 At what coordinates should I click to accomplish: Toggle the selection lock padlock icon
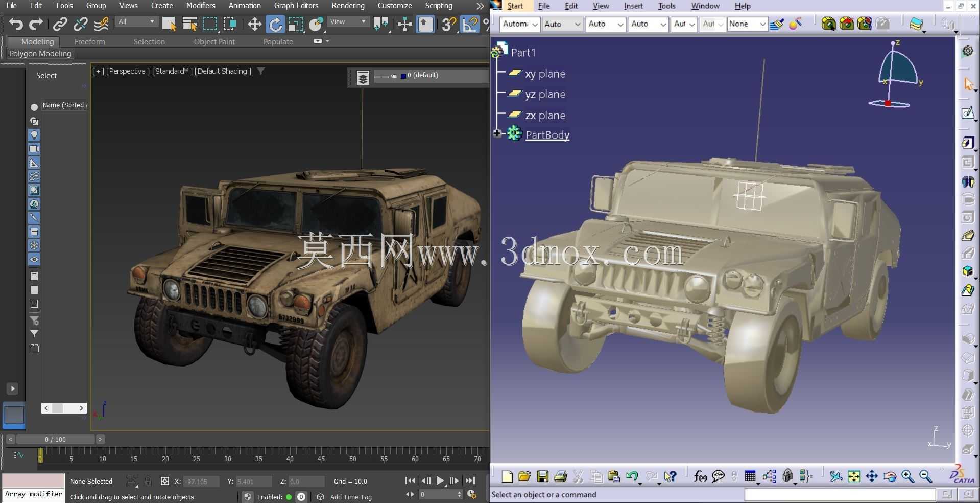click(148, 481)
